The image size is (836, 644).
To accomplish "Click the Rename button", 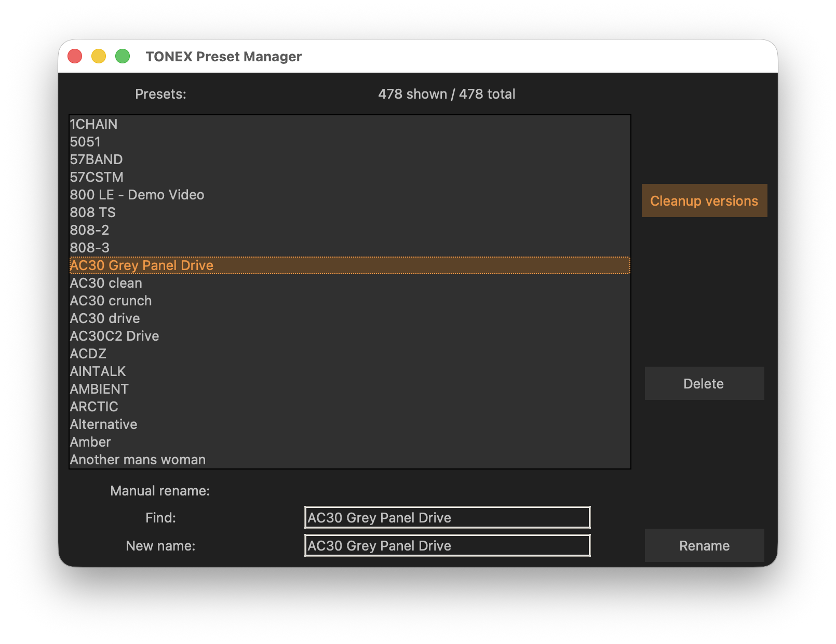I will coord(704,545).
